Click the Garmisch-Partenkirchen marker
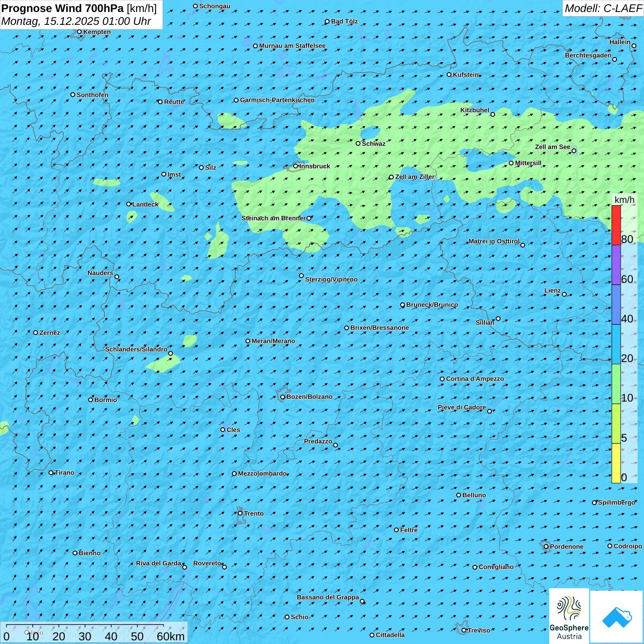Screen dimensions: 644x644 click(x=236, y=100)
